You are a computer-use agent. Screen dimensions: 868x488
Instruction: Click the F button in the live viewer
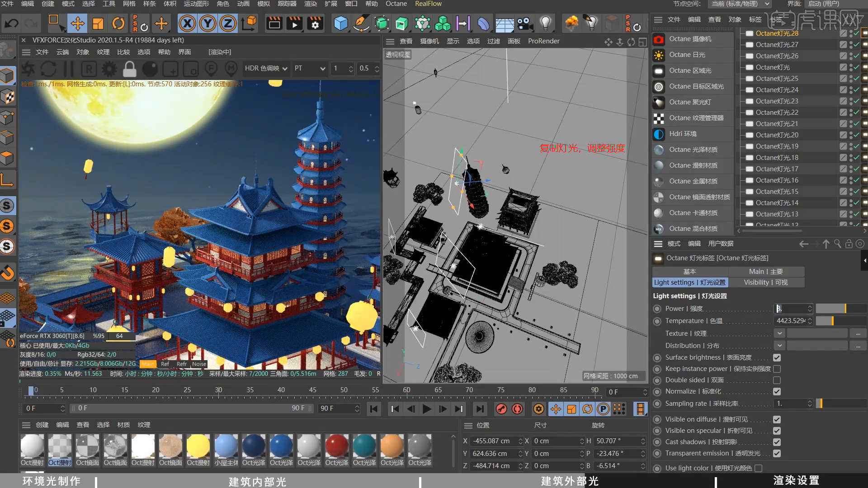[x=211, y=69]
